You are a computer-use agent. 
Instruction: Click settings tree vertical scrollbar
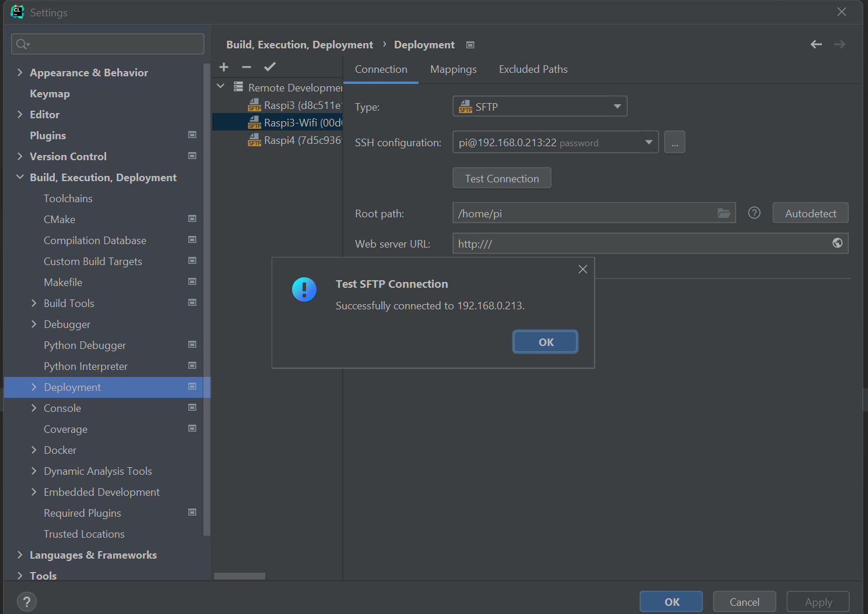pos(206,300)
